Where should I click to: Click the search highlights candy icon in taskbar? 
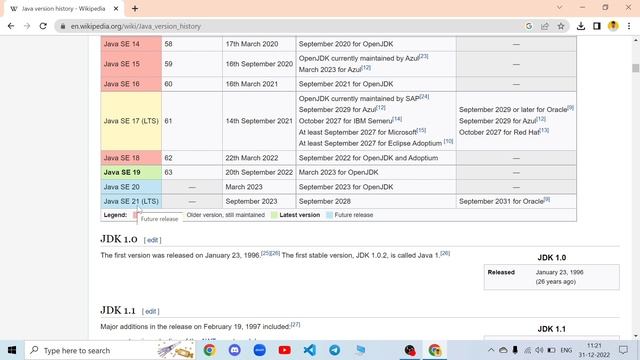point(176,350)
